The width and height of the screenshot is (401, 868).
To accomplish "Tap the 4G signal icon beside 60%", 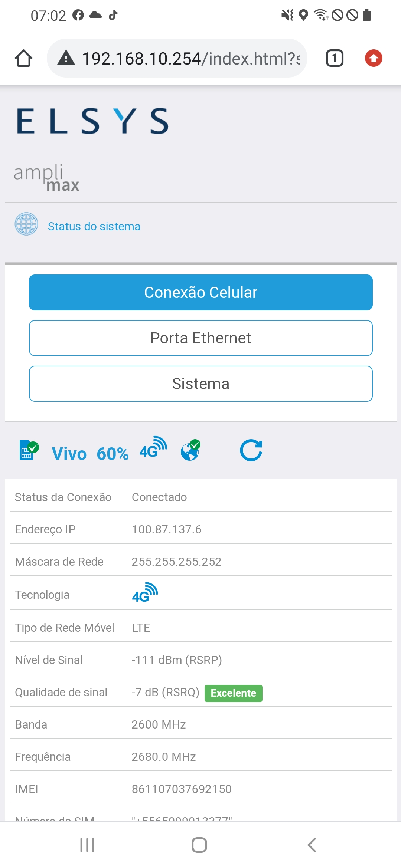I will 153,447.
